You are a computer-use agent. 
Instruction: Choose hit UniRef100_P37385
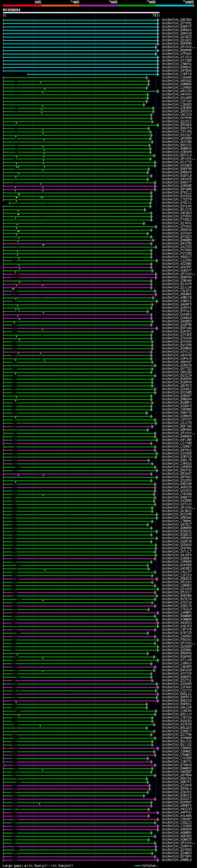pos(176,253)
